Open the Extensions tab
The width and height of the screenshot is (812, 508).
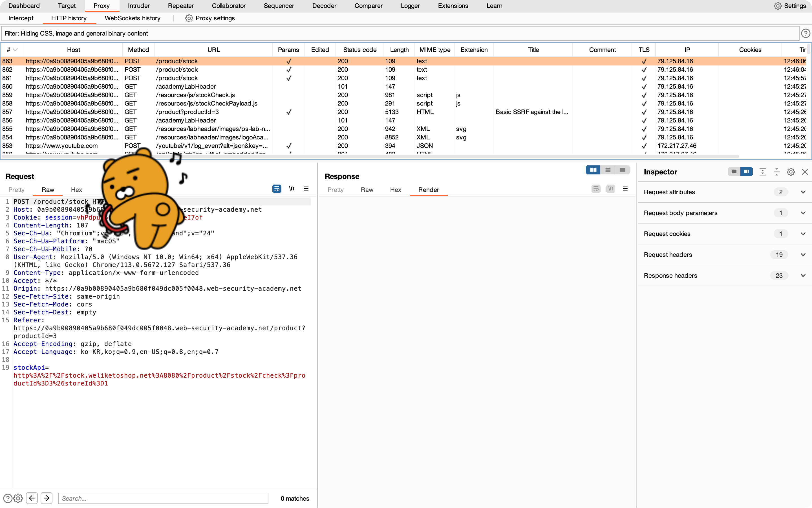453,6
